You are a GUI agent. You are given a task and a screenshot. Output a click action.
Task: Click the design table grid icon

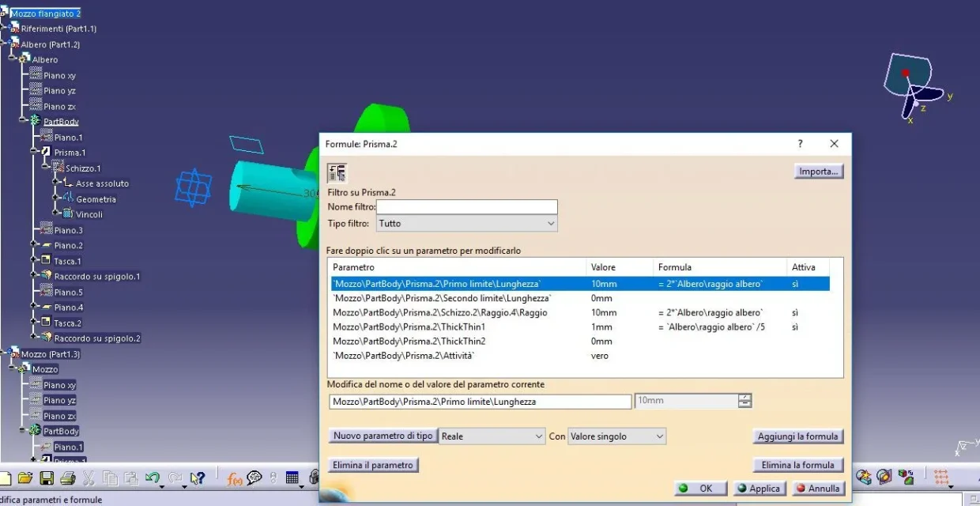click(292, 478)
